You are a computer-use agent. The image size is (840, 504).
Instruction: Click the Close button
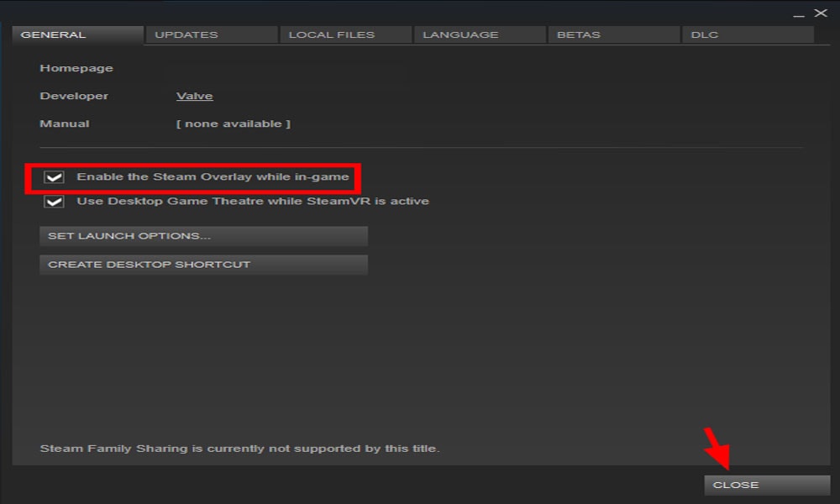767,486
